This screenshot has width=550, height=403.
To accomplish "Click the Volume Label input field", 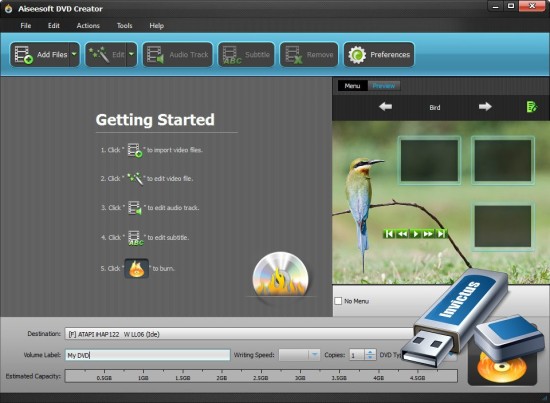I will pyautogui.click(x=148, y=355).
